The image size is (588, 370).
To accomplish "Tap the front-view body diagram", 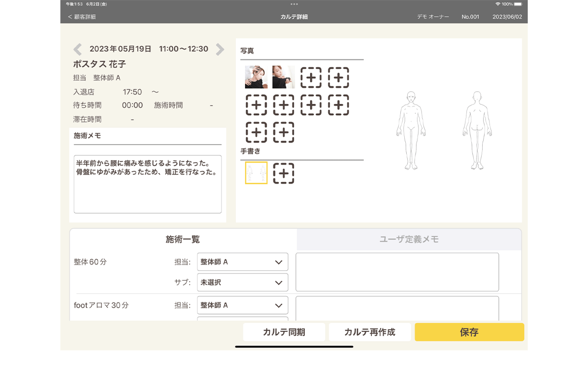I will click(x=411, y=130).
